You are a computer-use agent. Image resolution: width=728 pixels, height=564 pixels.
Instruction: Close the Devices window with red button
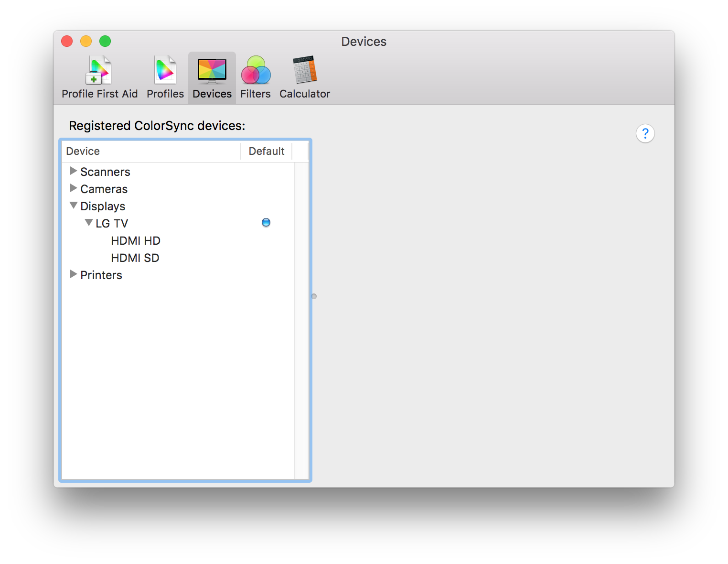pyautogui.click(x=67, y=41)
